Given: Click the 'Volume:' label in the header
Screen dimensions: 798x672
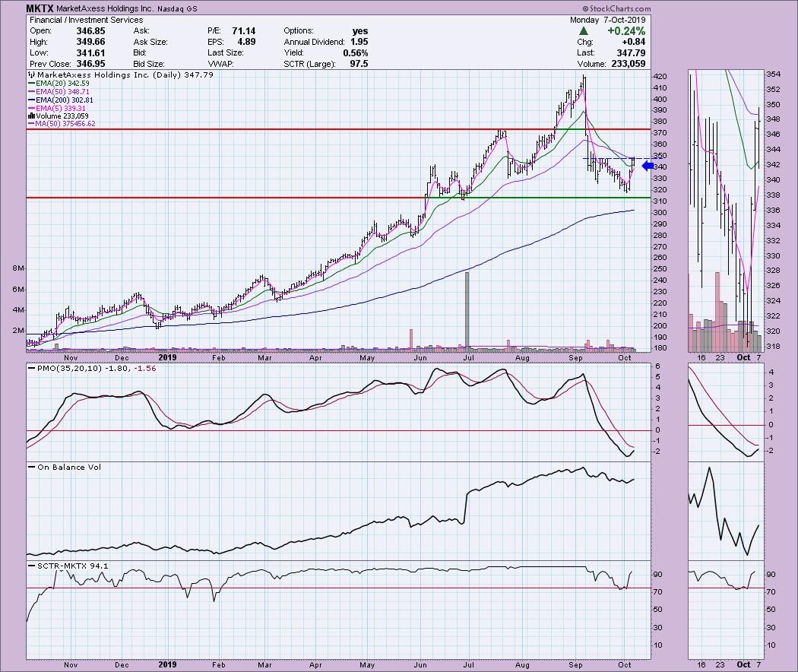Looking at the screenshot, I should (x=591, y=64).
